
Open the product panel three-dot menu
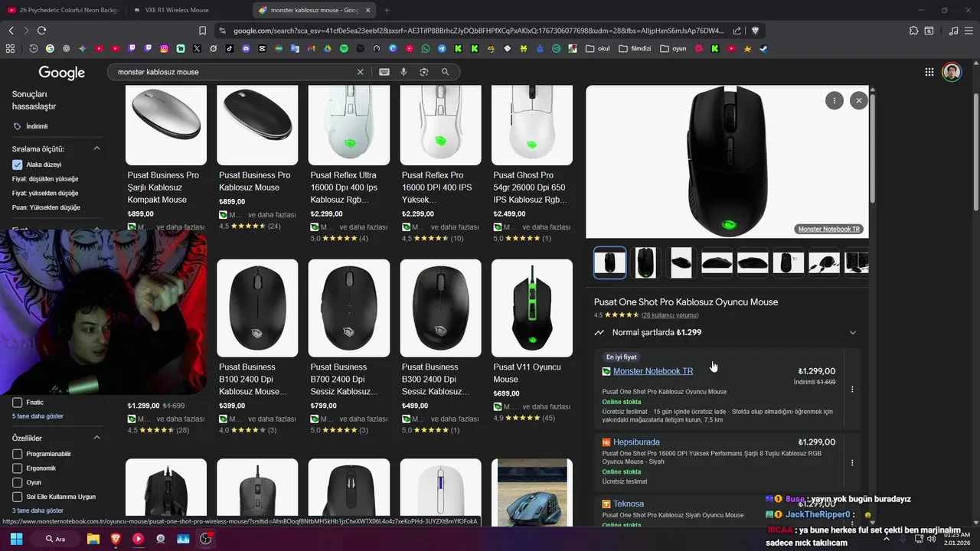pyautogui.click(x=834, y=100)
